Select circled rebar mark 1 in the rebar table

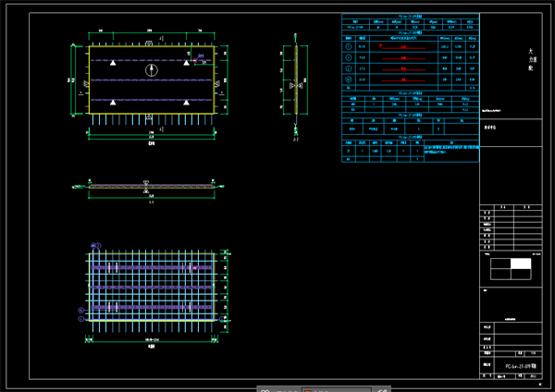click(x=349, y=46)
